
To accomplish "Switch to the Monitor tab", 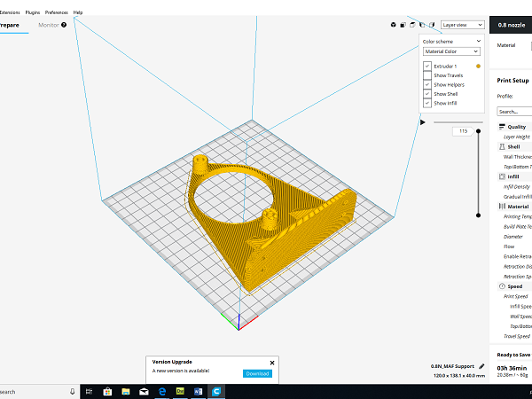I will (x=49, y=25).
